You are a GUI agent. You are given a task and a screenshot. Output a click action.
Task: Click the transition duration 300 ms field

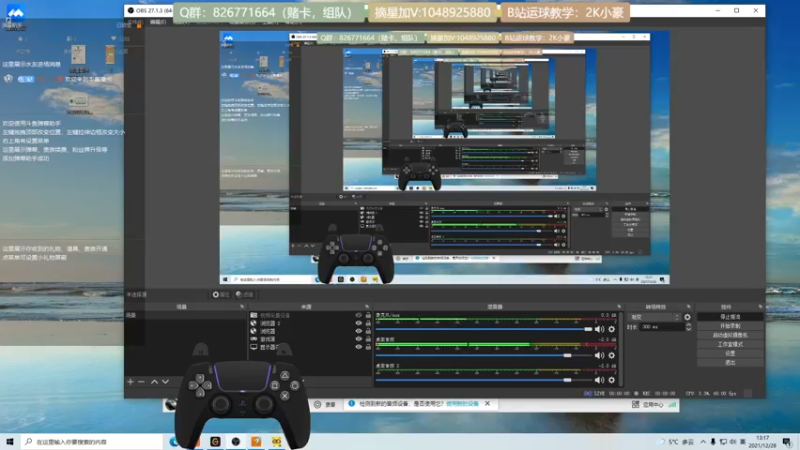662,327
